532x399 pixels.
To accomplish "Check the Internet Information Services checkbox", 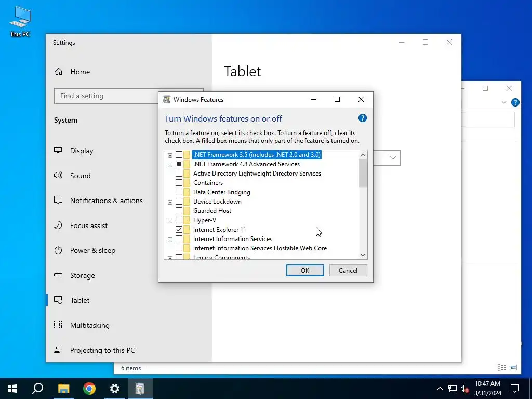I will pyautogui.click(x=179, y=239).
